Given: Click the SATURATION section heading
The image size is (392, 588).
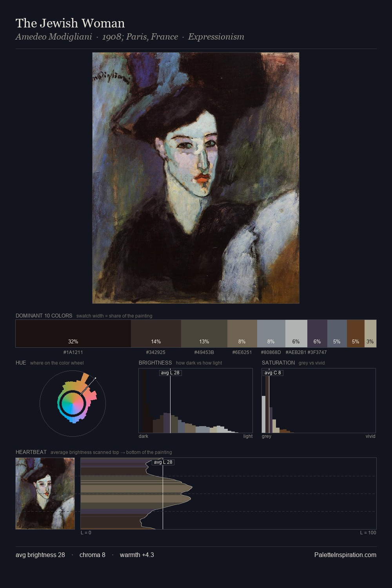Looking at the screenshot, I should tap(278, 363).
